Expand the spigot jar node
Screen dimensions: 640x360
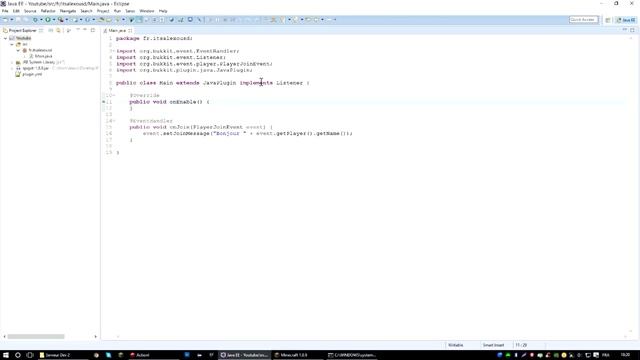pos(12,69)
